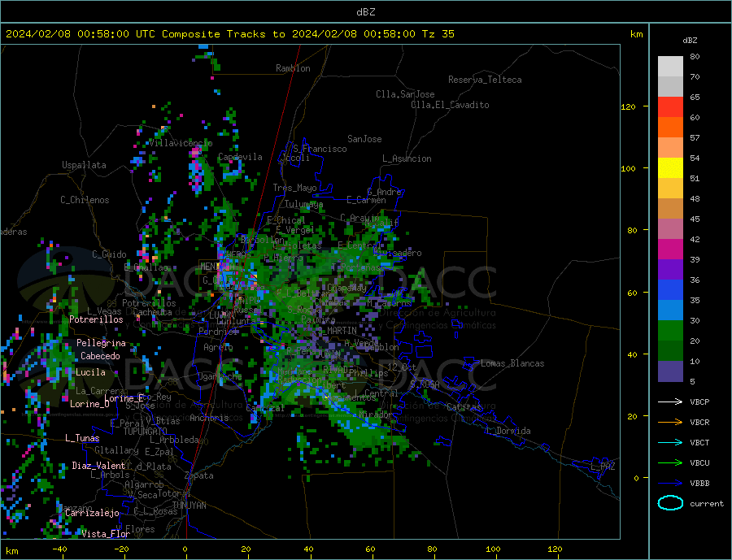This screenshot has width=732, height=560.
Task: Click the 'L_PAZ' place label
Action: [603, 467]
